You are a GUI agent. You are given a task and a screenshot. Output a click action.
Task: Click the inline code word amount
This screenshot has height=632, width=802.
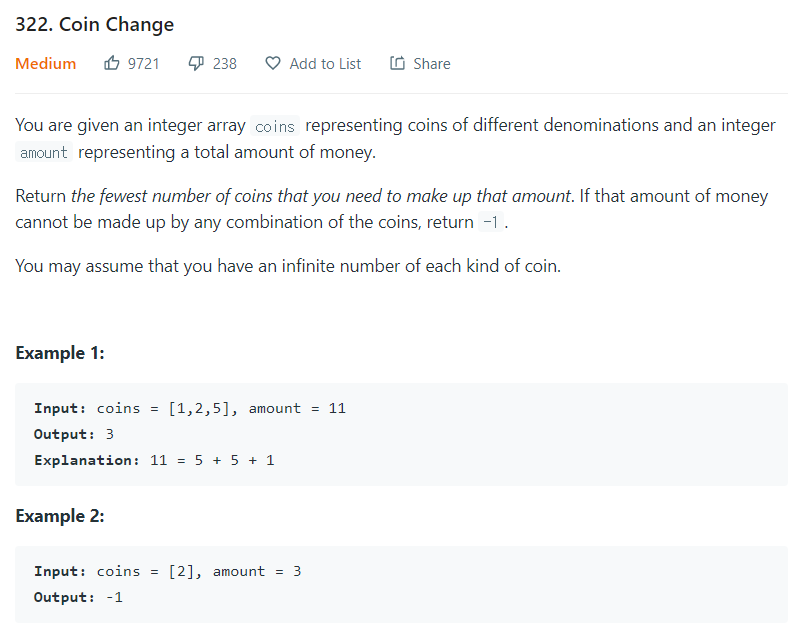pos(44,153)
